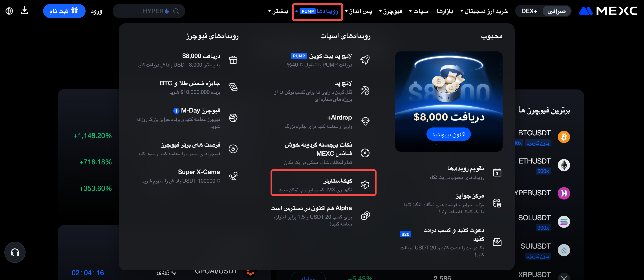The width and height of the screenshot is (644, 280).
Task: Click the اکنون بپیوندید join now button
Action: (x=448, y=134)
